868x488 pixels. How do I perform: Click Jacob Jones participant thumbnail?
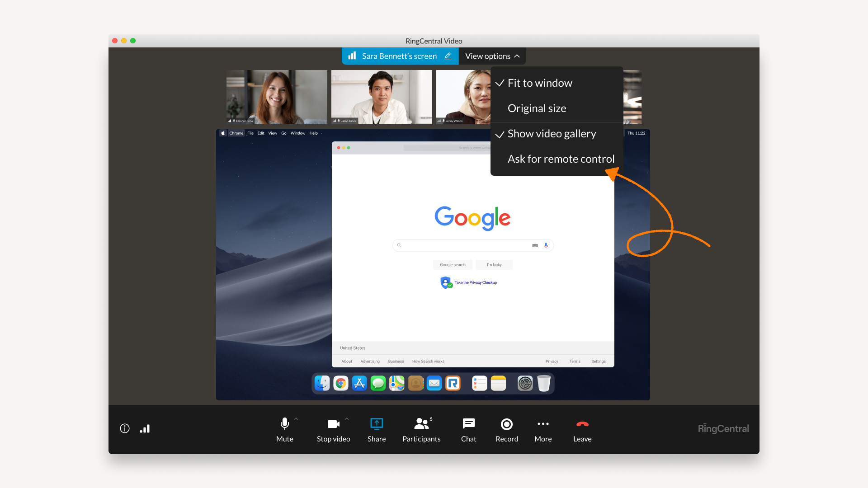pyautogui.click(x=382, y=97)
